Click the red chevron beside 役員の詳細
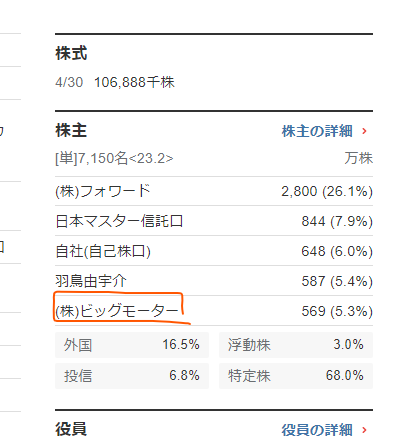Screen dimensions: 402x444 364,430
